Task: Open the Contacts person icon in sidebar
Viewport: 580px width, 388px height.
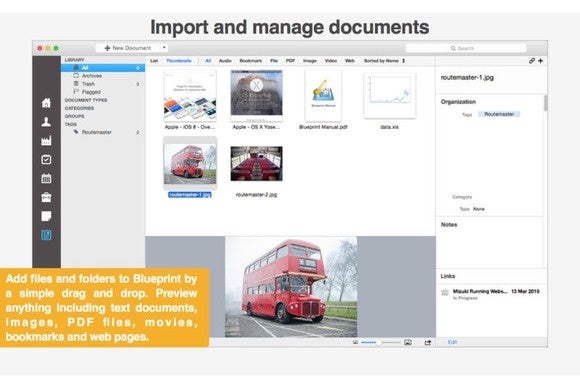Action: pos(46,122)
